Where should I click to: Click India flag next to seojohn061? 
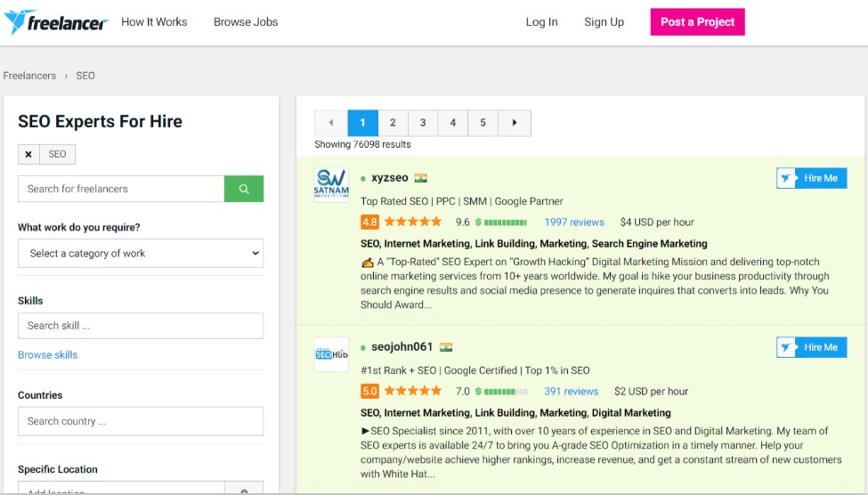pyautogui.click(x=446, y=347)
